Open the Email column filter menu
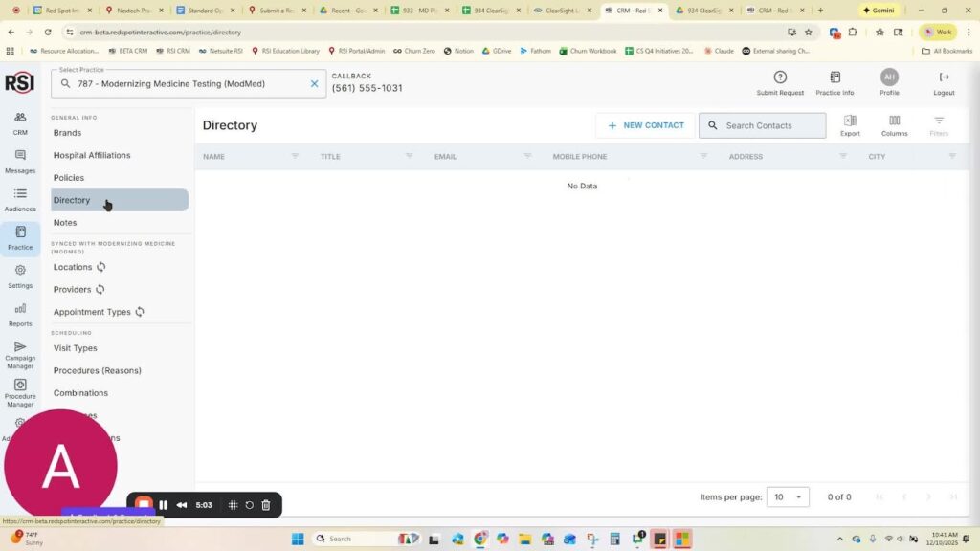 click(x=527, y=156)
